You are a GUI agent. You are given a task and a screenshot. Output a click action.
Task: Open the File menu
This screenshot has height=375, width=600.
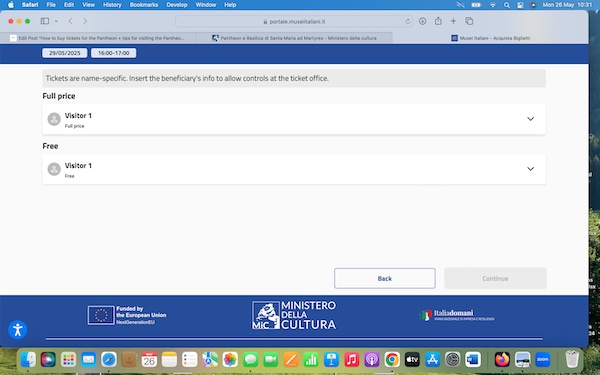[51, 5]
